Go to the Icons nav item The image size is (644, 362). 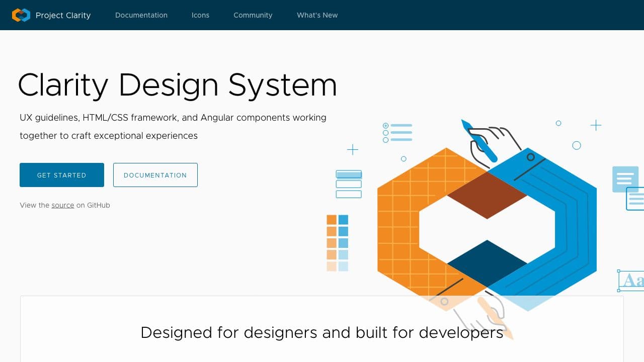click(200, 15)
